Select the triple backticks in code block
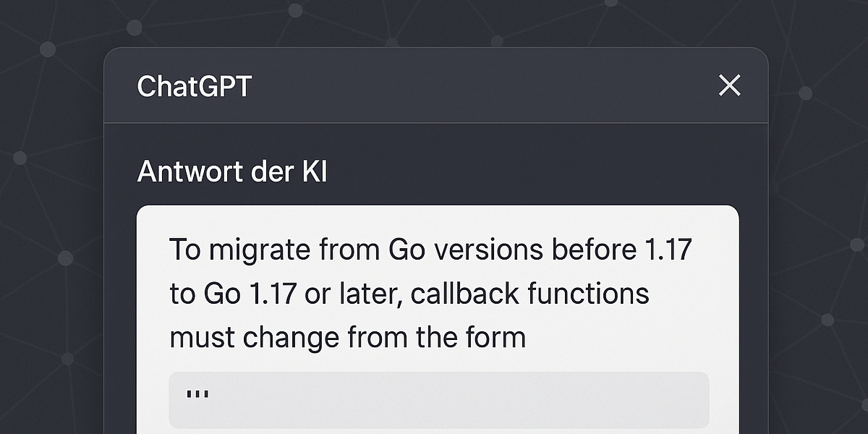This screenshot has width=868, height=434. click(197, 395)
